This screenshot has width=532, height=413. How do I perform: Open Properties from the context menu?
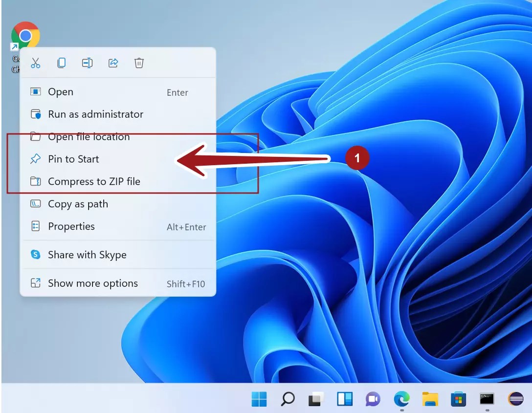(x=71, y=226)
